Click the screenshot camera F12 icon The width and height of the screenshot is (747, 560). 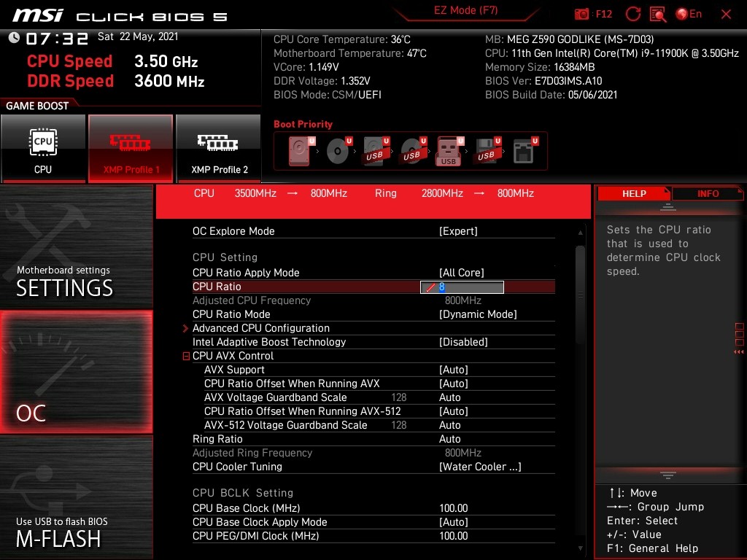582,14
